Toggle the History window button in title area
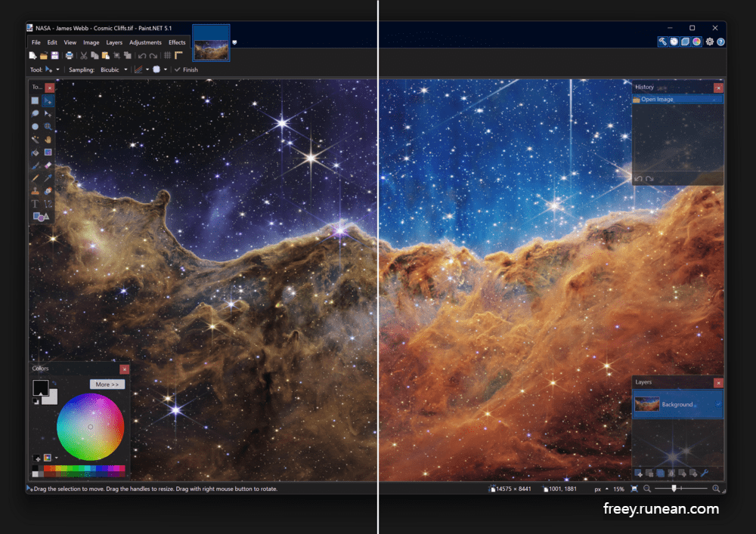This screenshot has height=534, width=756. pyautogui.click(x=674, y=42)
